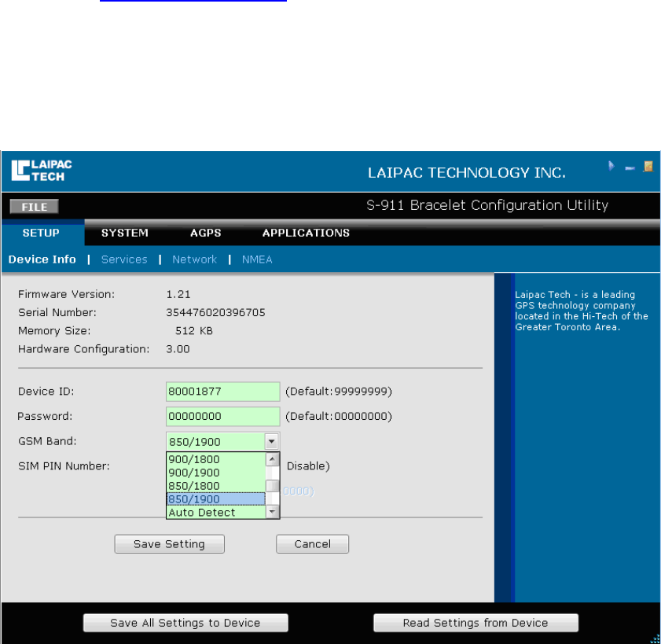Screen dimensions: 661x644
Task: Click Save All Settings to Device
Action: point(185,623)
